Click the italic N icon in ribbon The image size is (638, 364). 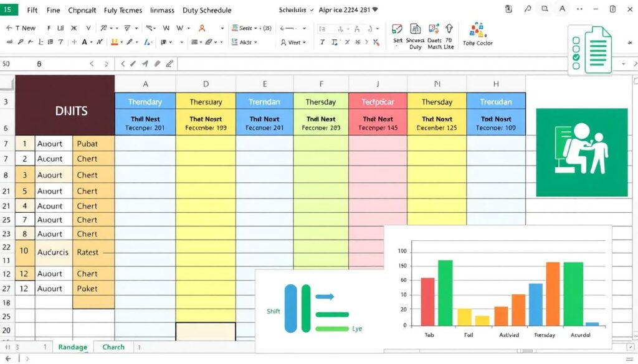coord(99,42)
